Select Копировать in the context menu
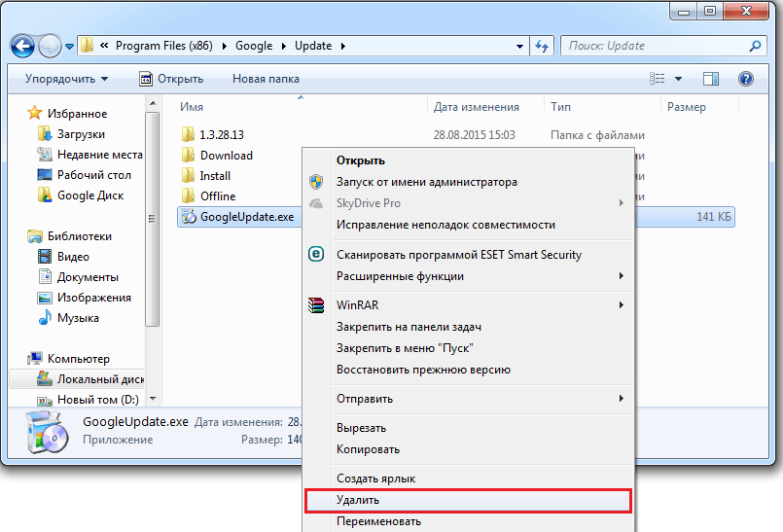The height and width of the screenshot is (532, 783). [368, 449]
